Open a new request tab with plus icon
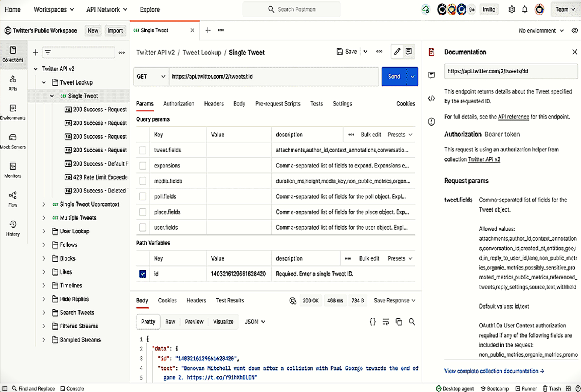Screen dimensions: 581x392 point(208,30)
